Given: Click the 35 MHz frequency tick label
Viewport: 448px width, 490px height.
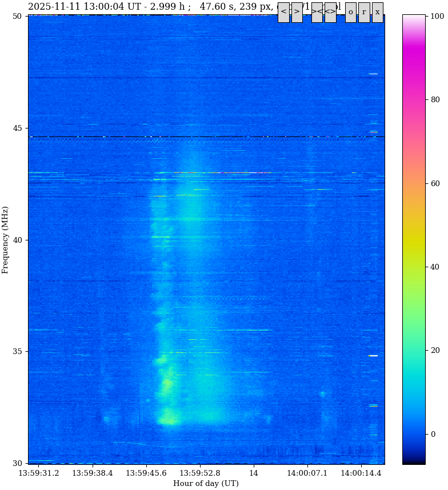Looking at the screenshot, I should 17,351.
